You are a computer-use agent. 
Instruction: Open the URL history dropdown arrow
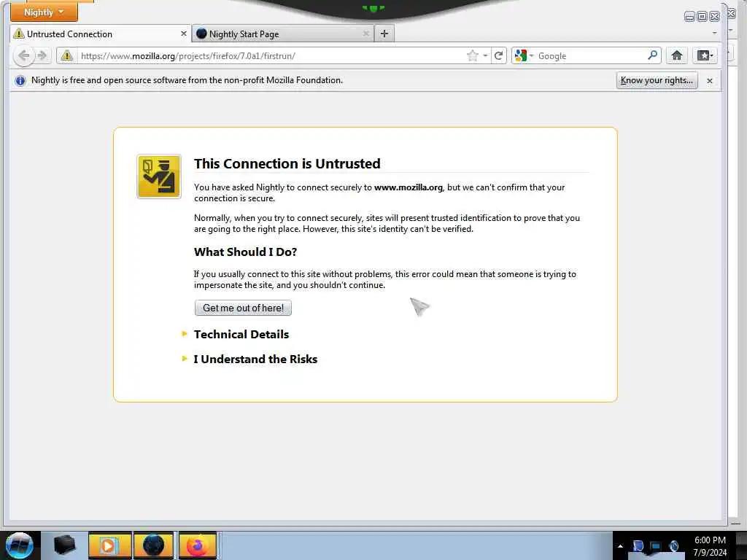pos(485,55)
